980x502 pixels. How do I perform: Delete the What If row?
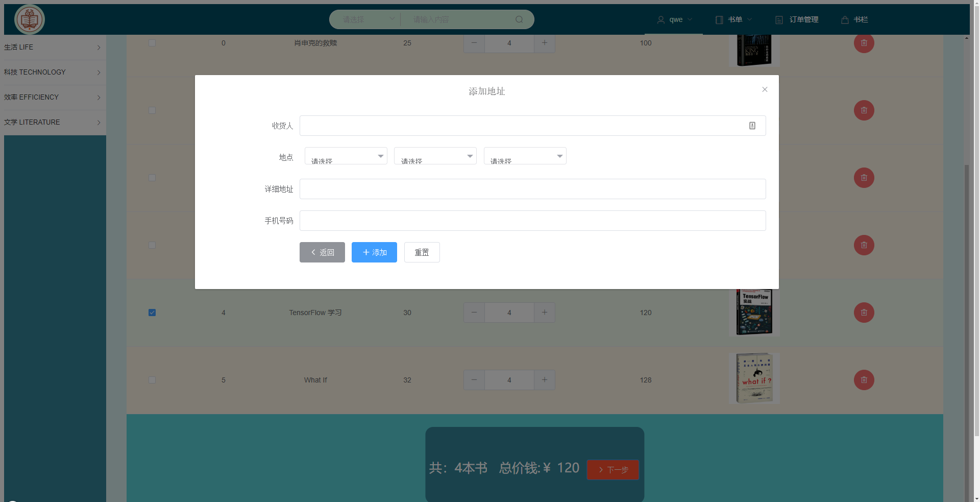point(864,380)
